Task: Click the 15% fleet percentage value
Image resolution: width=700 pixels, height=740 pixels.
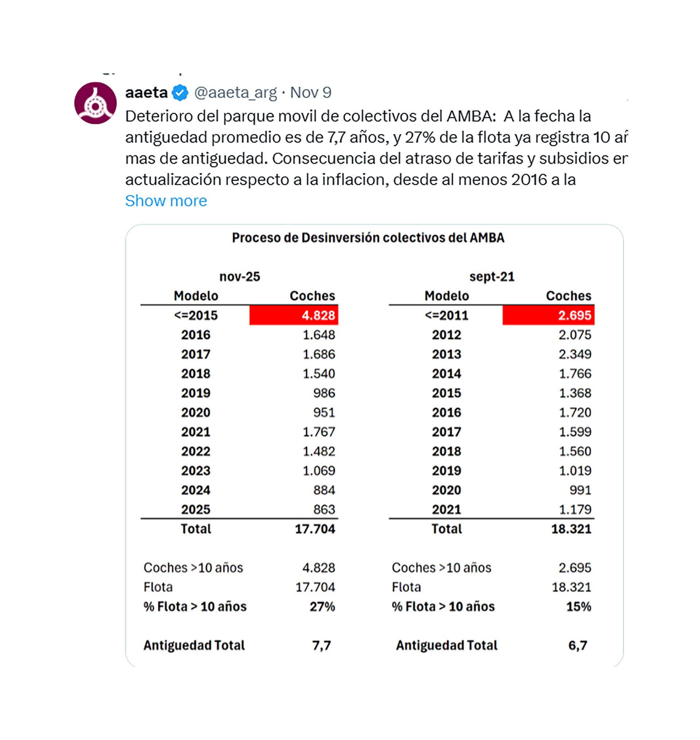Action: point(579,607)
